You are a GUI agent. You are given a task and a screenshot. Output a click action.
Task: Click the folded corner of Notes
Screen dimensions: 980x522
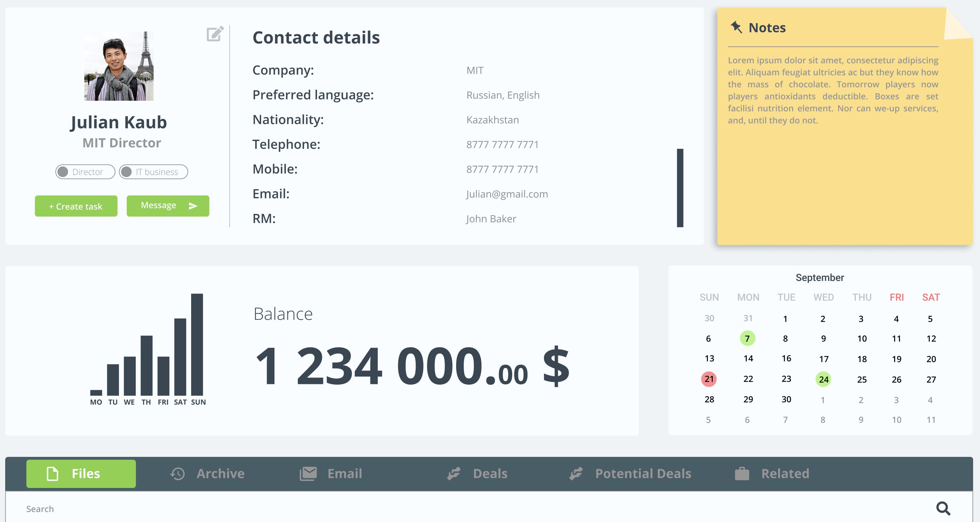957,25
